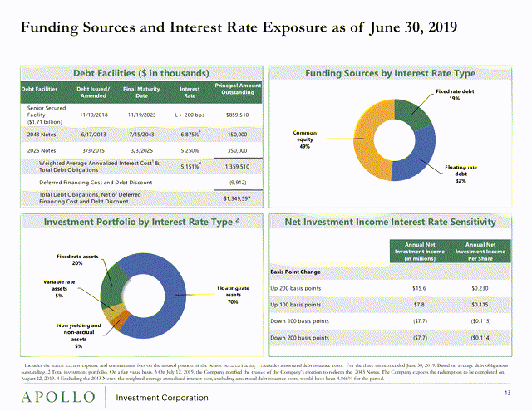Click the $1,349,597 total debt value

(x=237, y=198)
